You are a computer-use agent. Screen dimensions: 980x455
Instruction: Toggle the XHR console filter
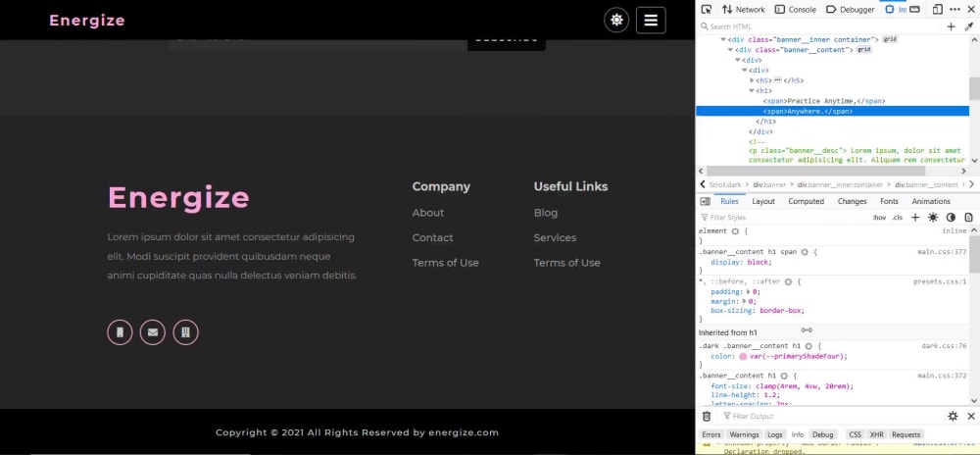(877, 434)
